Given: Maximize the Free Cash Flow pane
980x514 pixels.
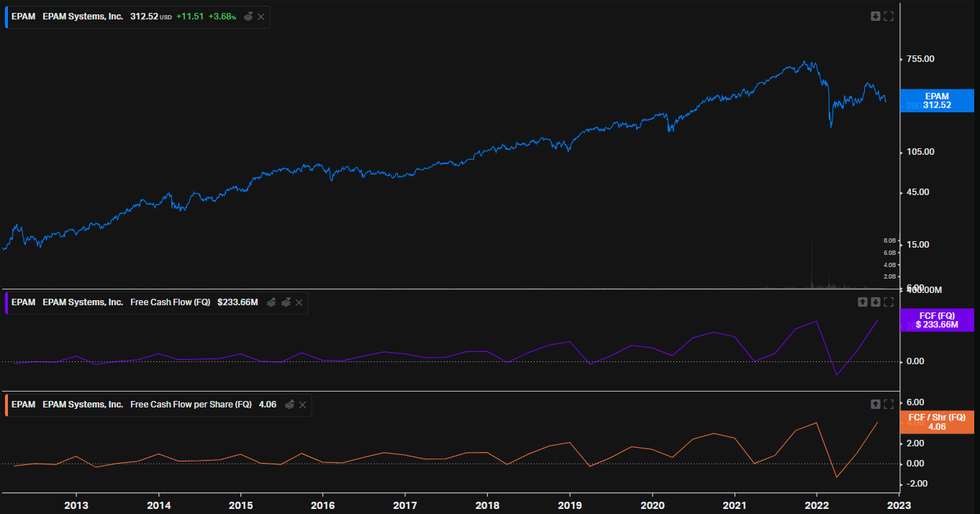Looking at the screenshot, I should pos(889,302).
